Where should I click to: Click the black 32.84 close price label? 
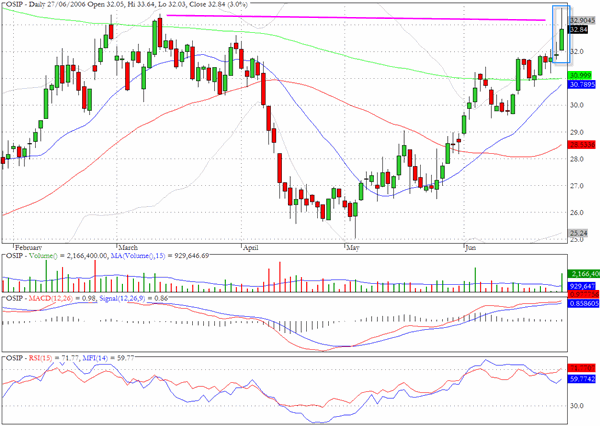click(579, 29)
